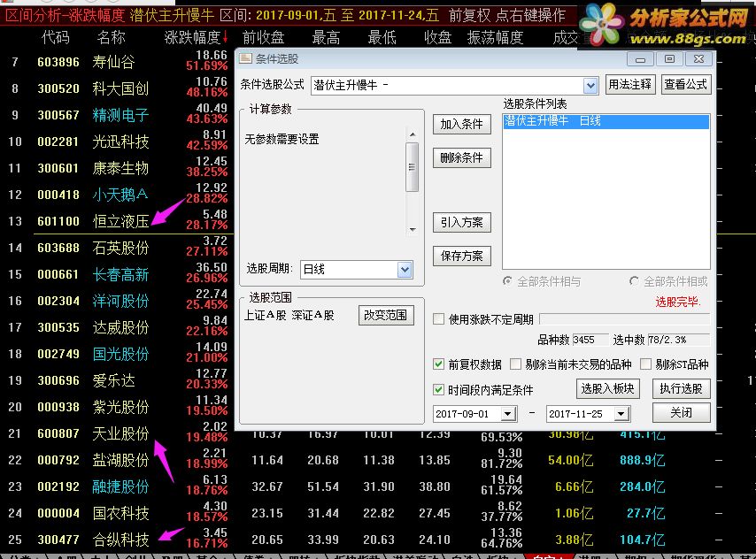Click 加入条件 button
This screenshot has width=756, height=559.
(461, 125)
